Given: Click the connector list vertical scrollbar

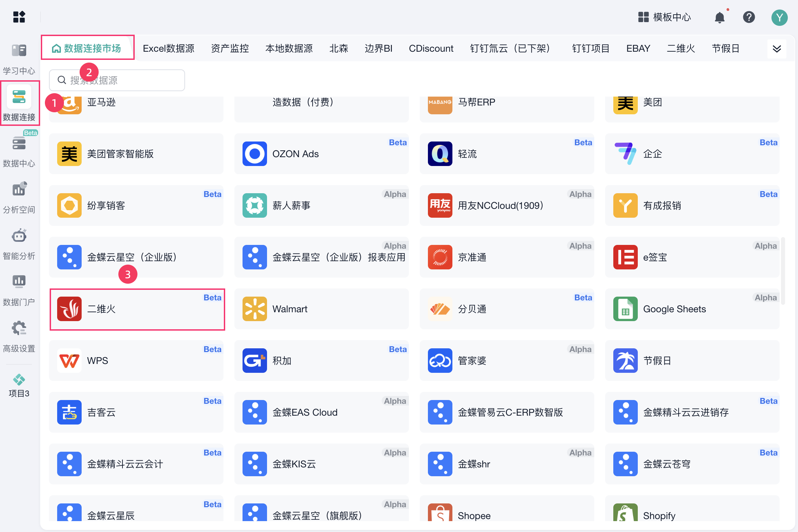Looking at the screenshot, I should point(783,271).
